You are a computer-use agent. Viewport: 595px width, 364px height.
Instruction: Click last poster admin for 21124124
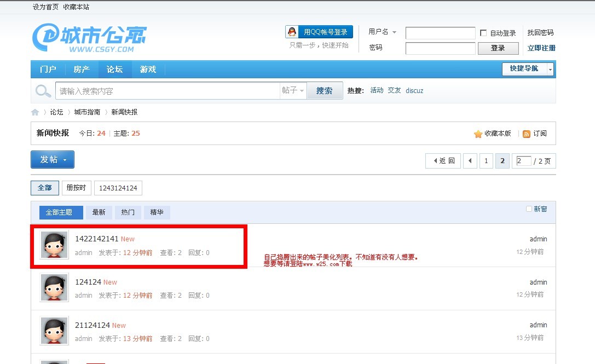(539, 325)
